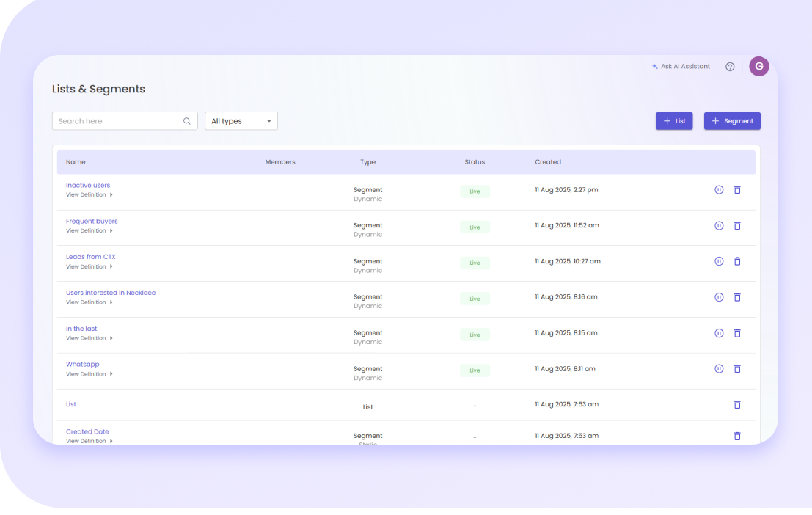
Task: Delete the Created Date segment
Action: point(737,436)
